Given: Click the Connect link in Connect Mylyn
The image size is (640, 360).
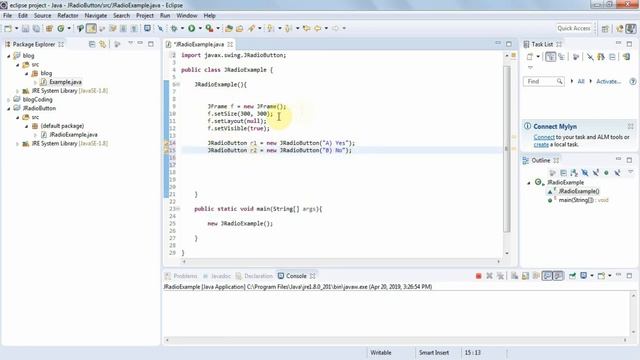Looking at the screenshot, I should pyautogui.click(x=544, y=137).
